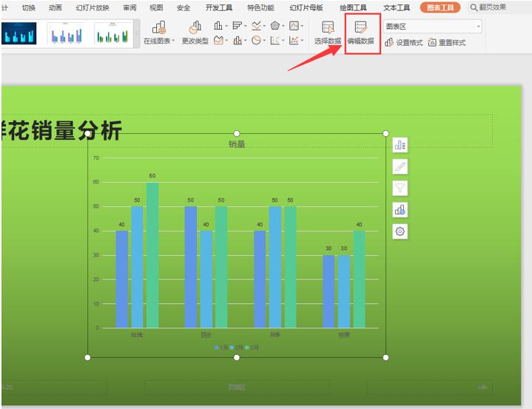Screen dimensions: 532x409
Task: Select the second-row column chart icon beside area chart
Action: click(x=238, y=41)
